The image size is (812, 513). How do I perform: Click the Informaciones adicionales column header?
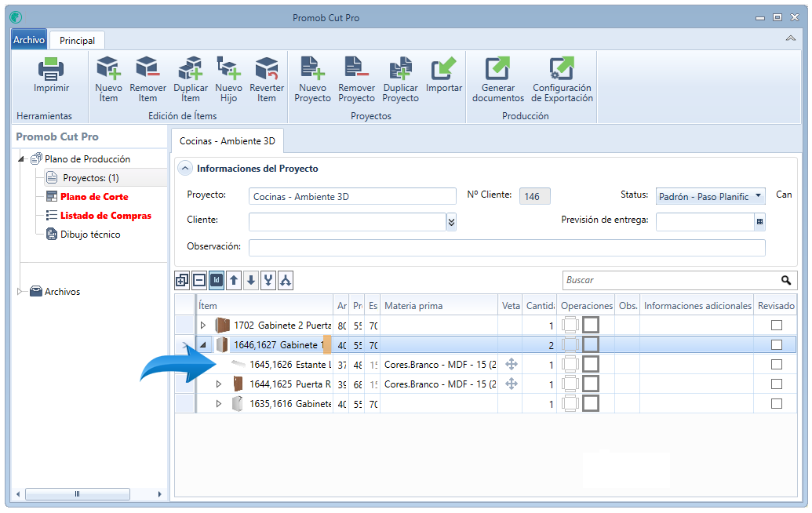point(697,305)
